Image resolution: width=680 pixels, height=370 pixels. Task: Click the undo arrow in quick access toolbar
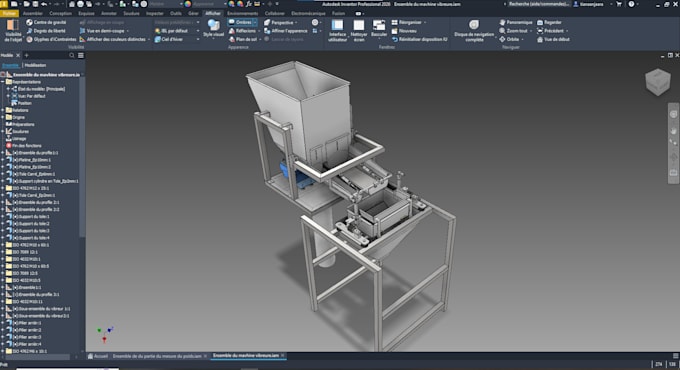coord(43,4)
